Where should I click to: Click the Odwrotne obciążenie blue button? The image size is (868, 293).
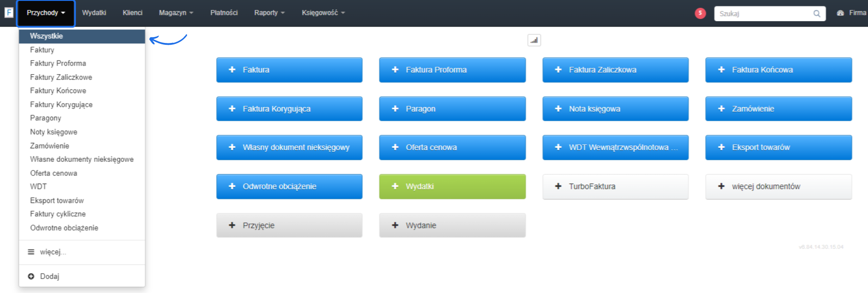coord(289,186)
